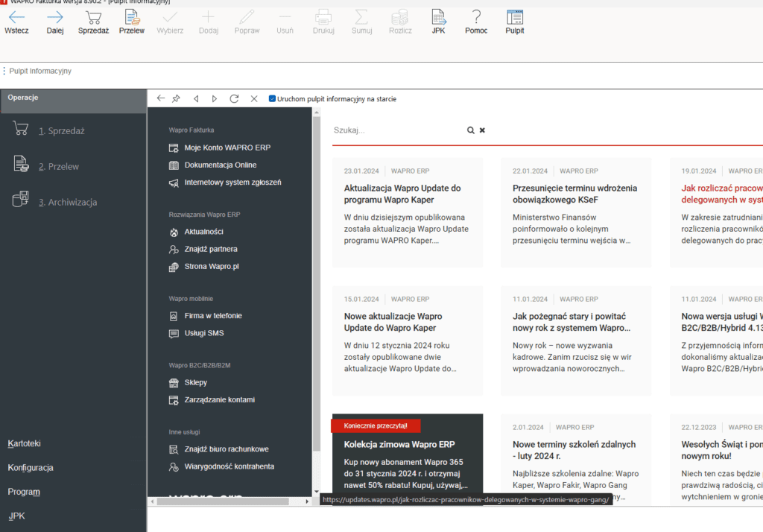
Task: Open article Przesunięcie terminu wdrożenia obowiązkowego KSeF
Action: 574,194
